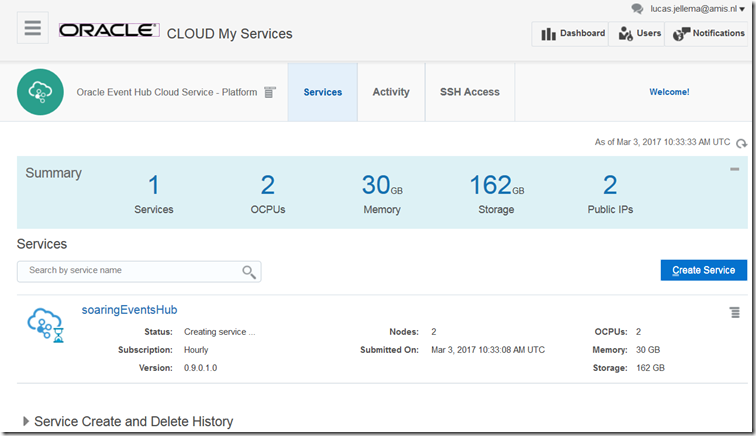This screenshot has height=436, width=756.
Task: Switch to the Services tab
Action: (322, 92)
